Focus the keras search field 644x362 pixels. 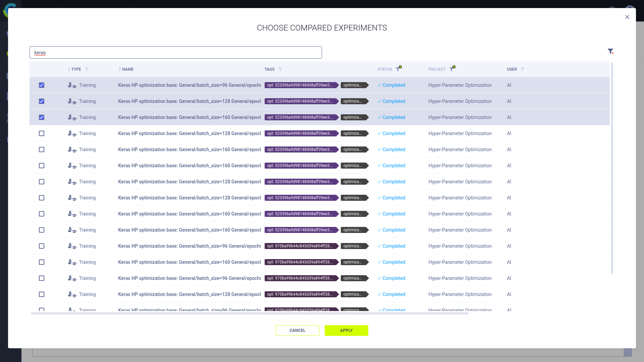point(175,53)
